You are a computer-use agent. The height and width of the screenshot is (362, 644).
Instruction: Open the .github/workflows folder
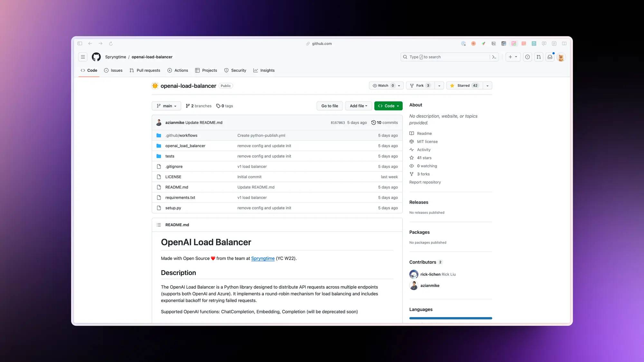(181, 135)
